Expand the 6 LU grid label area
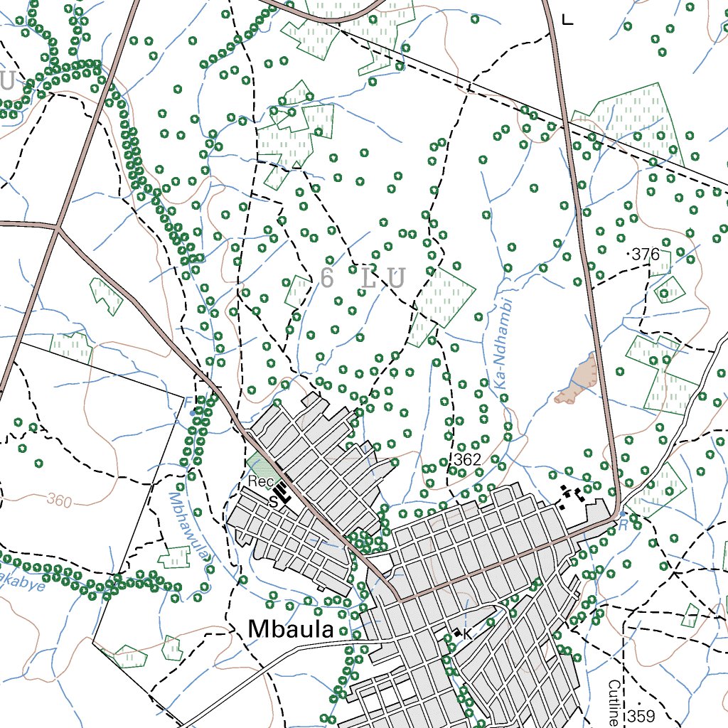The height and width of the screenshot is (728, 728). click(364, 279)
